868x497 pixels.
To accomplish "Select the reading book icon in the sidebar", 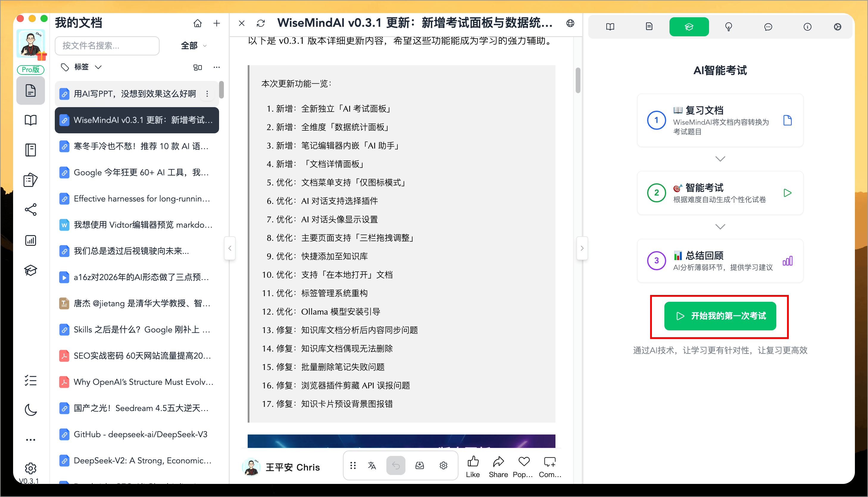I will click(31, 120).
